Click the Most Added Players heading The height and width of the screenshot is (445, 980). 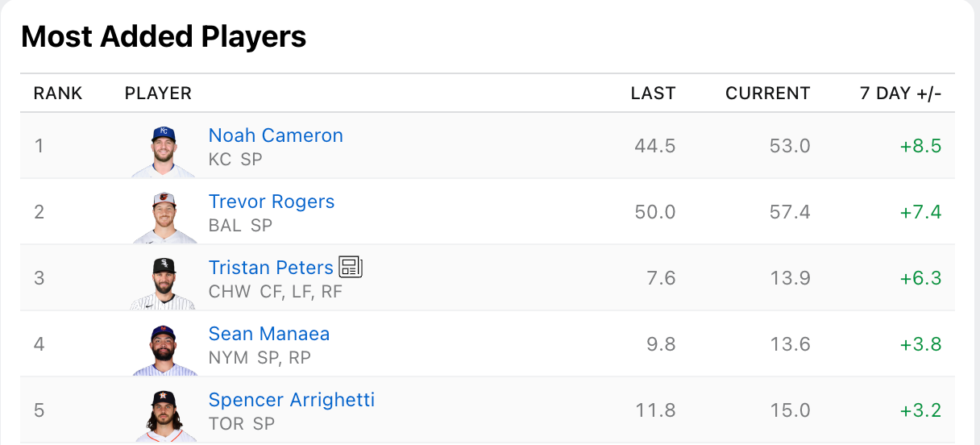tap(164, 37)
